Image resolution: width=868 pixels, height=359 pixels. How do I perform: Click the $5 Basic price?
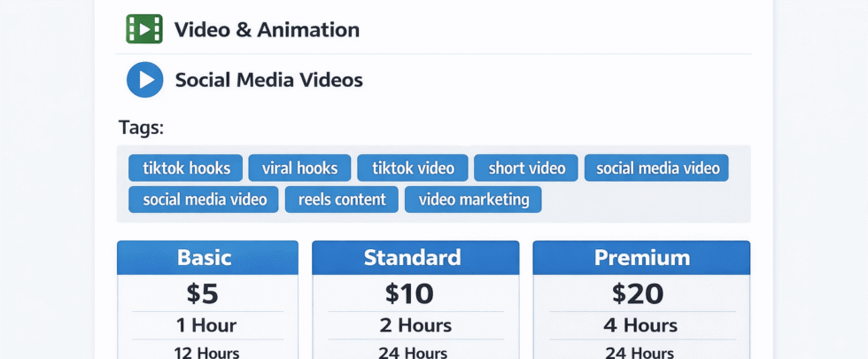coord(202,293)
